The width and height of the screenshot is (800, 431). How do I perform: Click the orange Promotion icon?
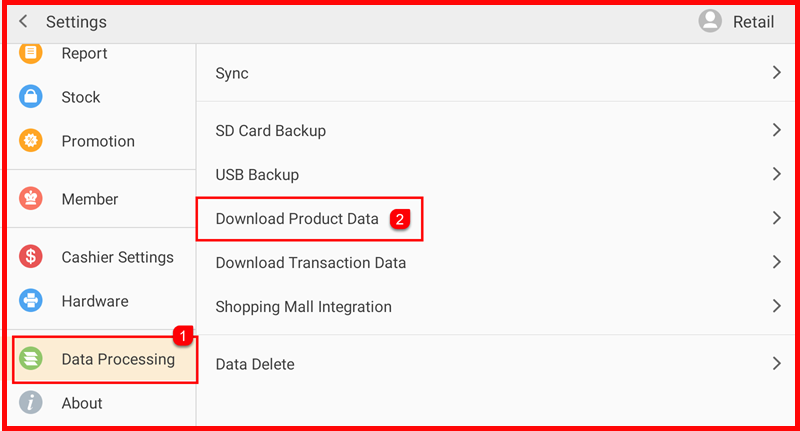click(31, 141)
